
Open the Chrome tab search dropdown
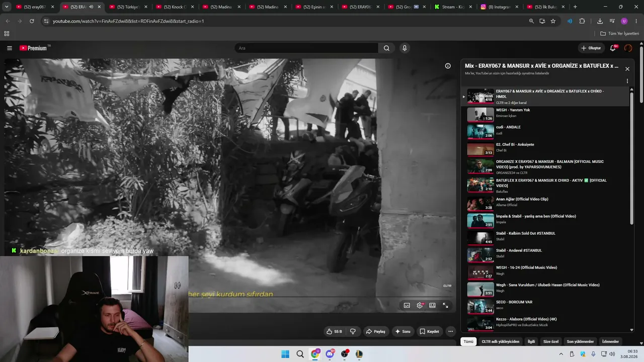(x=7, y=7)
